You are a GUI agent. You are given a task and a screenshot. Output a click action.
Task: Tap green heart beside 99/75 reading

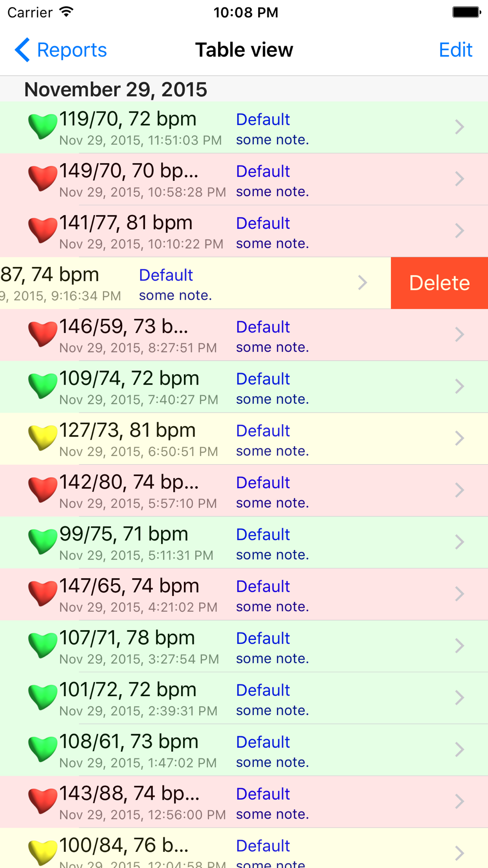(x=42, y=541)
